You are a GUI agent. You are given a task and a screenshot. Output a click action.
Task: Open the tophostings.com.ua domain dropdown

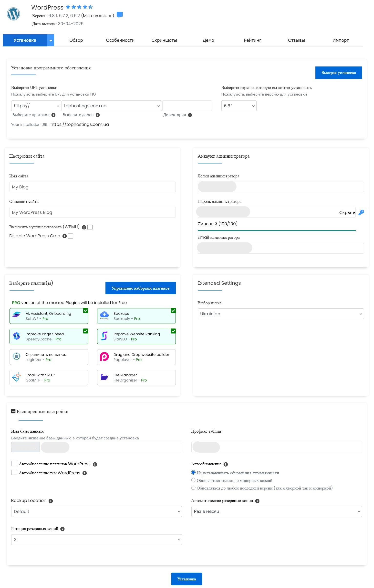pyautogui.click(x=112, y=106)
